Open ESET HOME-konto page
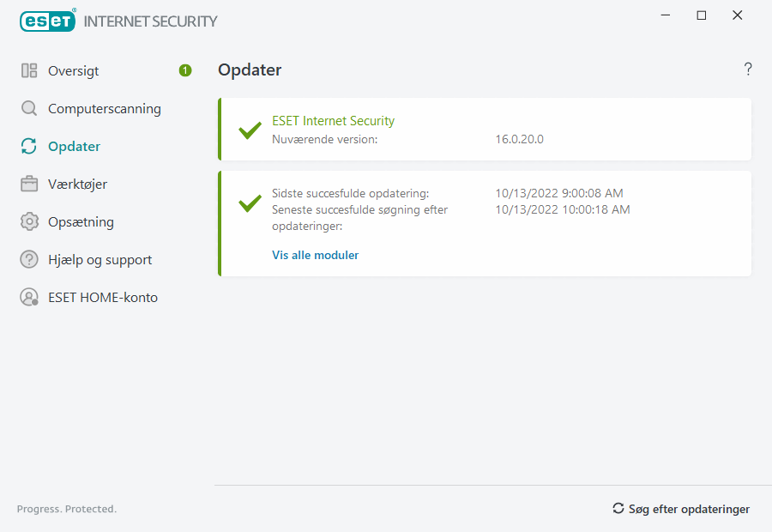 coord(102,298)
